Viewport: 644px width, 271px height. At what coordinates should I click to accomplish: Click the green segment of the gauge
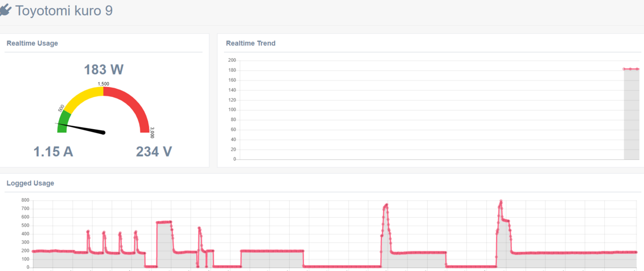(63, 121)
